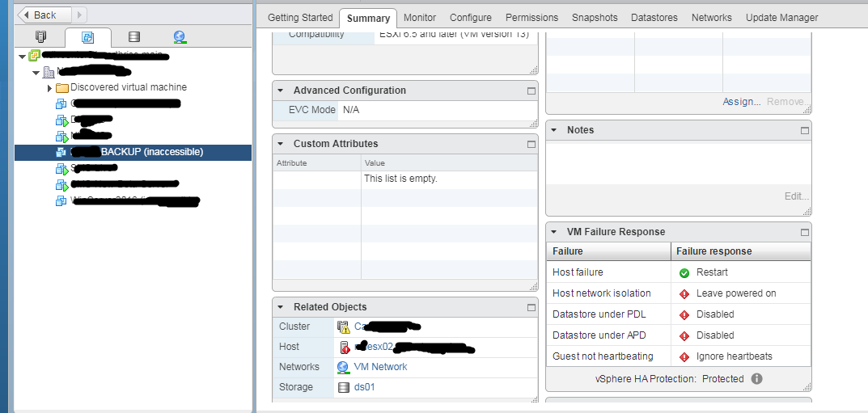Click the "Host failure" row label
Screen dimensions: 868x413
pos(578,272)
